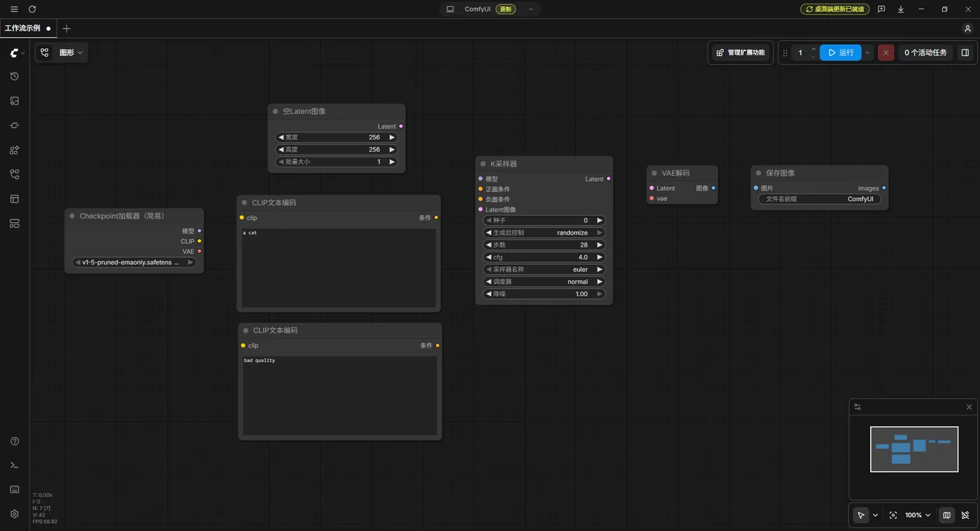
Task: Open the 生成后控制 randomize selector
Action: pos(545,233)
